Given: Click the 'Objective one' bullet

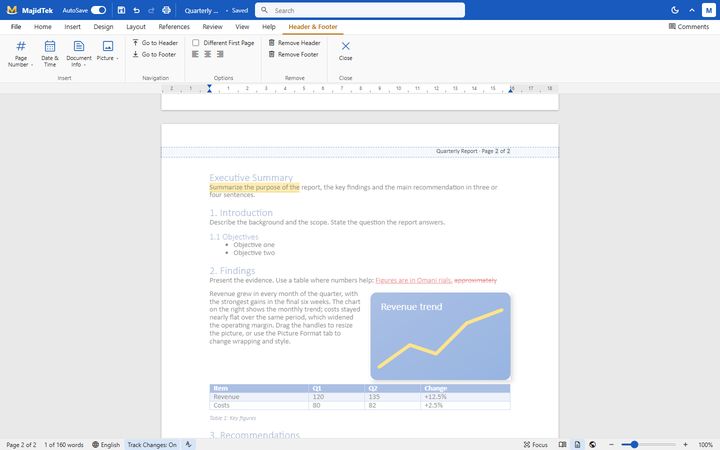Looking at the screenshot, I should [254, 245].
